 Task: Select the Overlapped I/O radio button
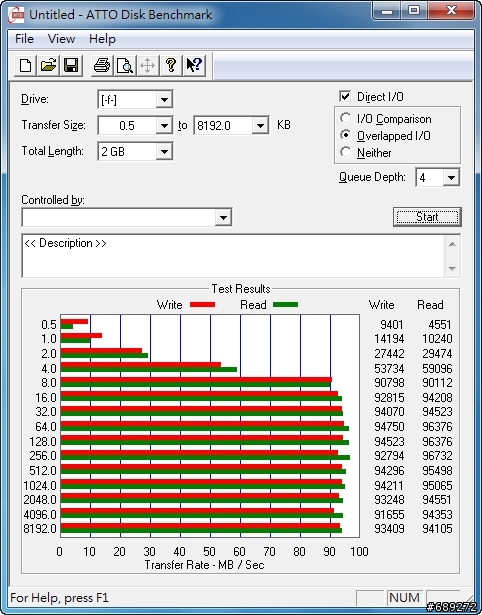click(346, 135)
